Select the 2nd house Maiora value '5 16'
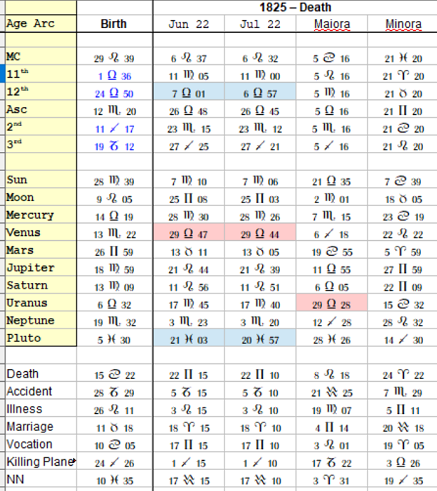The width and height of the screenshot is (437, 491). [x=332, y=129]
